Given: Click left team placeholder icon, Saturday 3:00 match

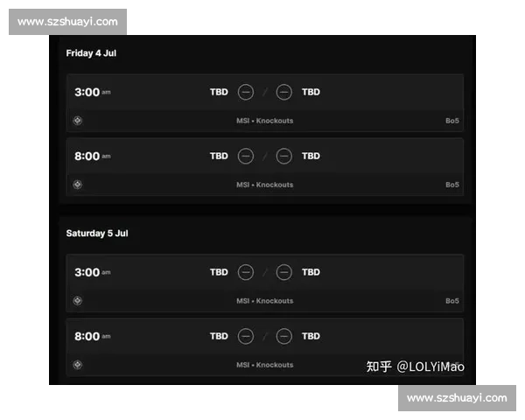Looking at the screenshot, I should coord(245,272).
